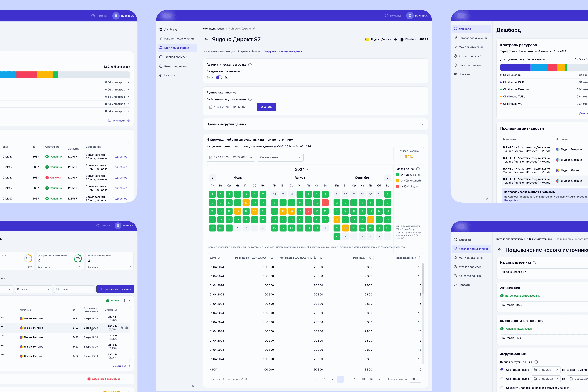
Task: Click the Добавить базу данных button
Action: (115, 289)
